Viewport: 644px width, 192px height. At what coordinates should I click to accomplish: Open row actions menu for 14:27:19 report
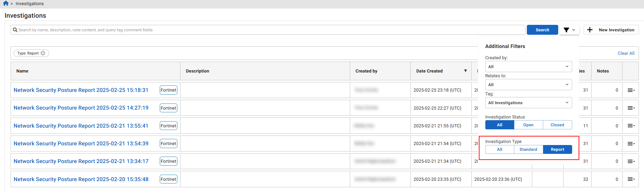click(x=631, y=108)
